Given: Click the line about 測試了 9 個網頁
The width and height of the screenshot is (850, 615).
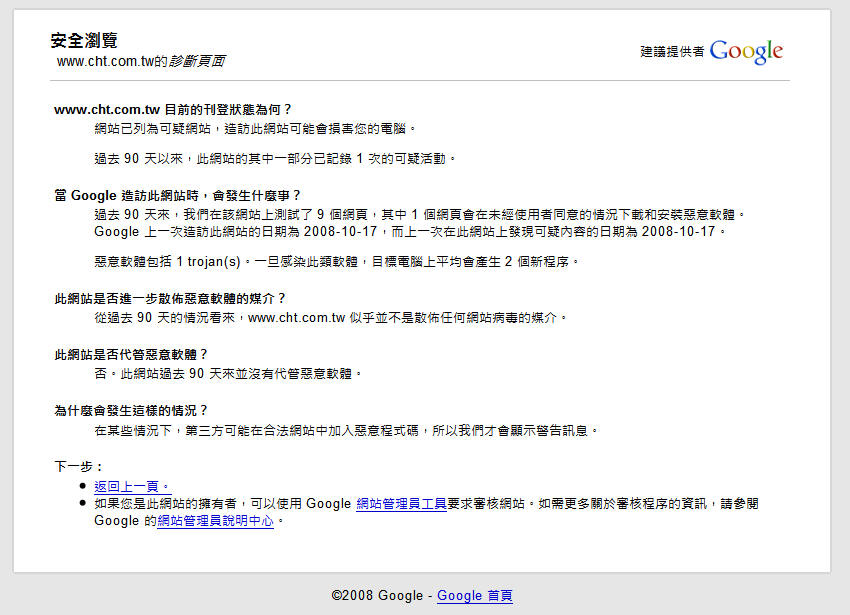Looking at the screenshot, I should tap(420, 215).
